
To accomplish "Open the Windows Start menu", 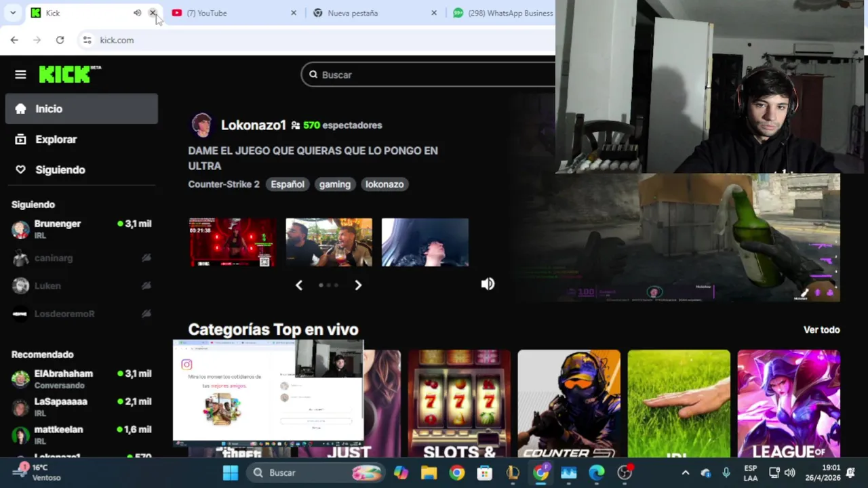I will coord(231,472).
